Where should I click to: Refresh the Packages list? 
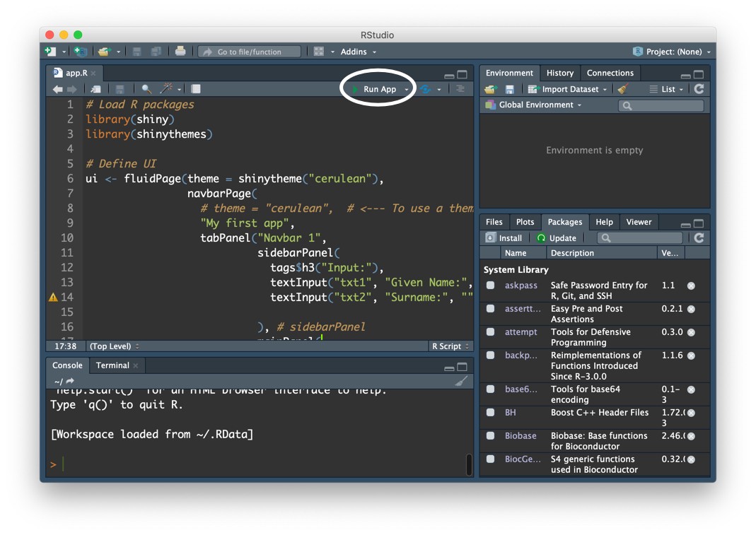tap(699, 237)
